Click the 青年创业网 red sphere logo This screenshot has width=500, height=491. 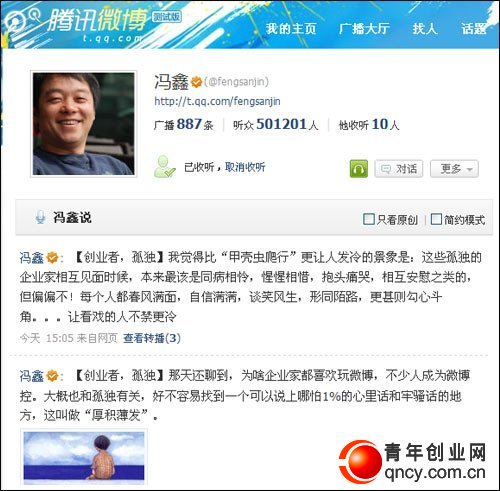coord(361,461)
